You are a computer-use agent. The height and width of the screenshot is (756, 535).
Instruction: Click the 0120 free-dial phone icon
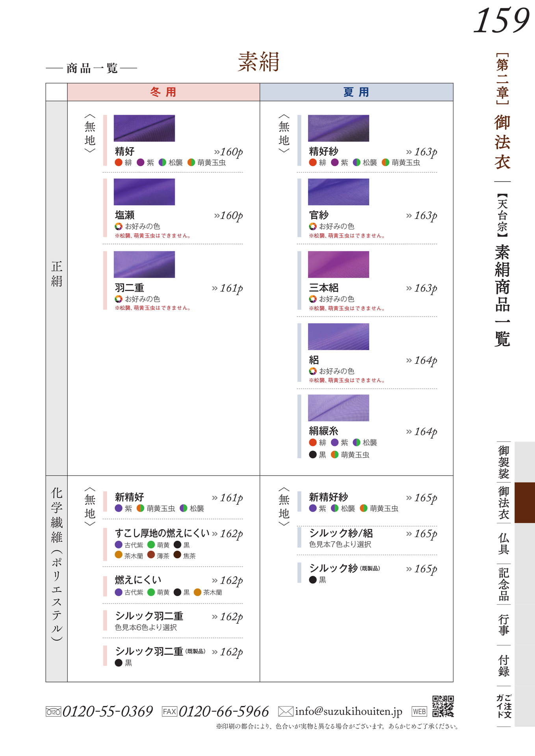point(53,712)
